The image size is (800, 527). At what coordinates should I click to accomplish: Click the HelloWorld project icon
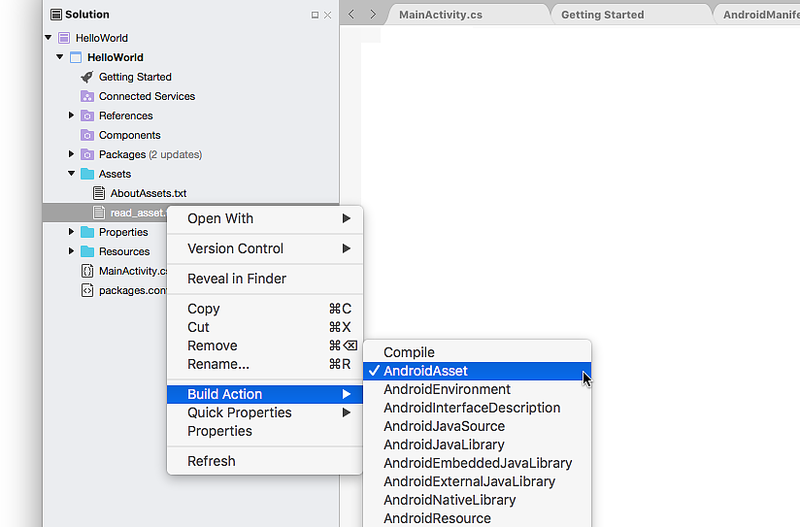tap(75, 58)
